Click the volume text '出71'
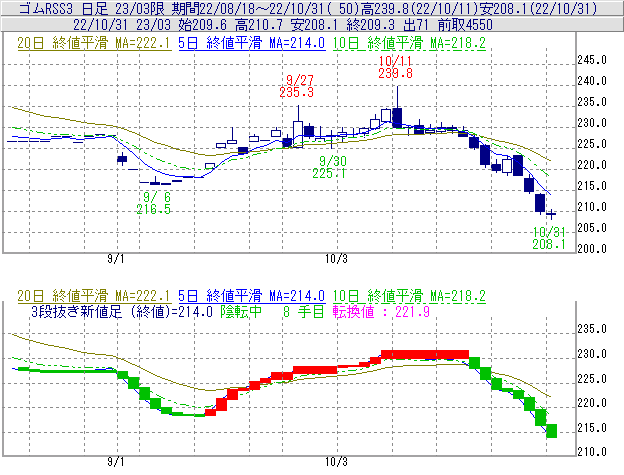Image resolution: width=624 pixels, height=475 pixels. [x=416, y=25]
